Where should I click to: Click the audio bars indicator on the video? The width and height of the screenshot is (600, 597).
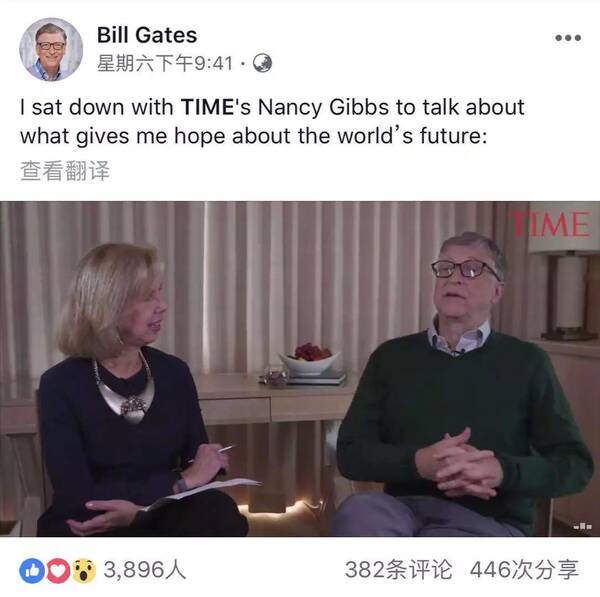[583, 526]
